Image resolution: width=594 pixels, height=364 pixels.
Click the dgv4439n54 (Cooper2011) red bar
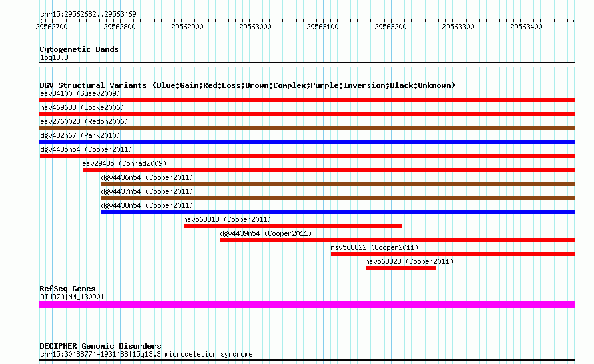(x=398, y=240)
